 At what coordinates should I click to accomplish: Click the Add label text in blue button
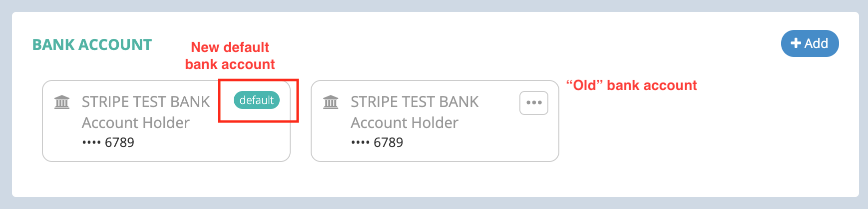pyautogui.click(x=816, y=43)
